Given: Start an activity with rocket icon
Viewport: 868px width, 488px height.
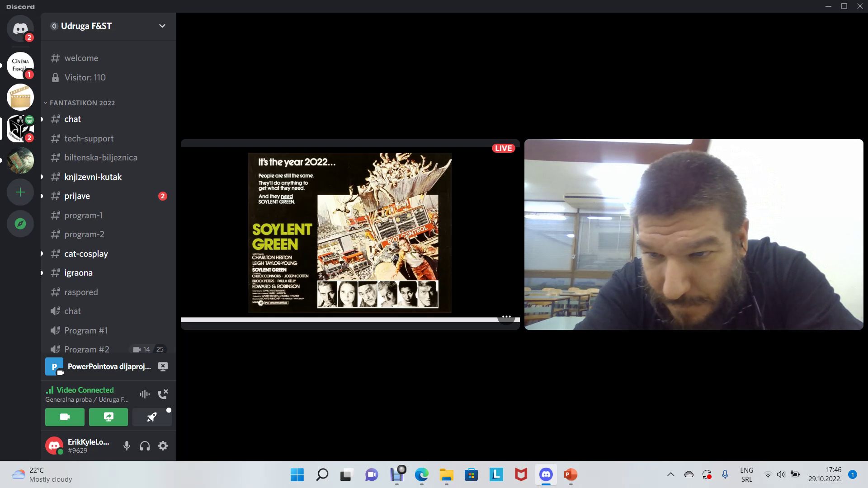Looking at the screenshot, I should click(152, 417).
